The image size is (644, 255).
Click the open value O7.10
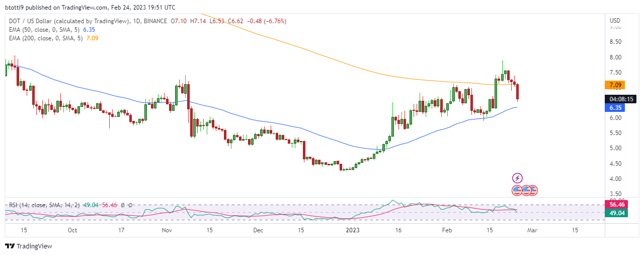pos(180,21)
